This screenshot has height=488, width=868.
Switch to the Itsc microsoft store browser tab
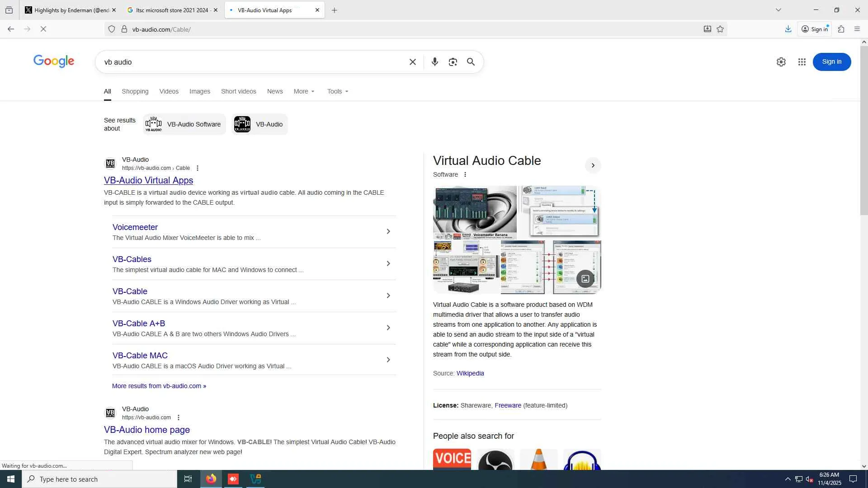click(x=172, y=10)
